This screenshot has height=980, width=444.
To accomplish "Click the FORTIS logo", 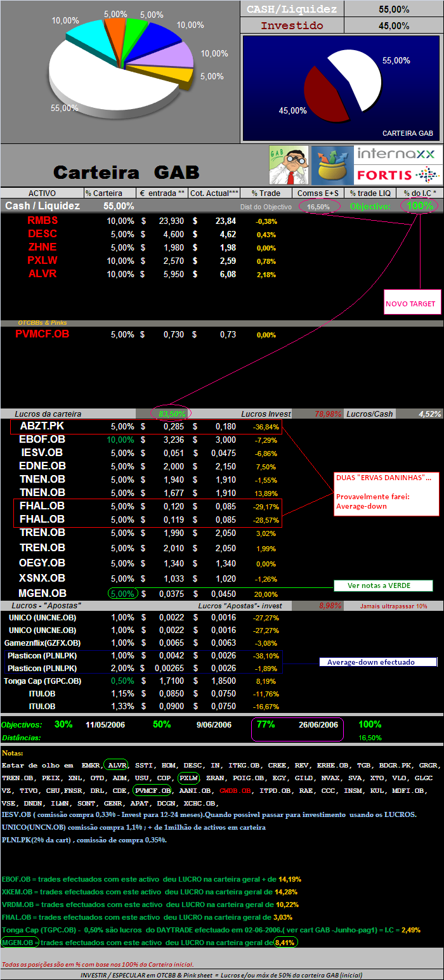I will pyautogui.click(x=398, y=174).
